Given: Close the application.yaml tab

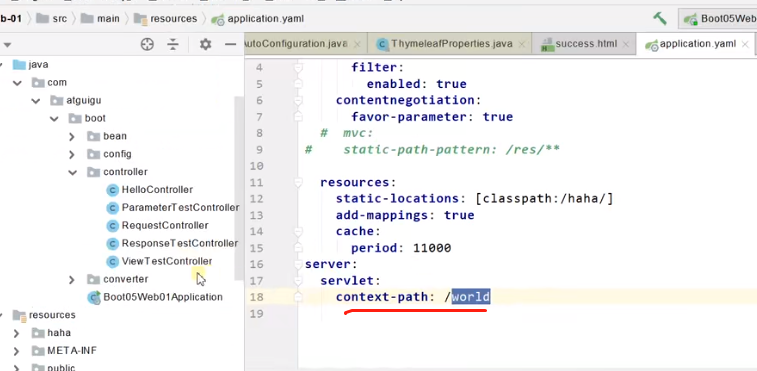Looking at the screenshot, I should pyautogui.click(x=745, y=44).
